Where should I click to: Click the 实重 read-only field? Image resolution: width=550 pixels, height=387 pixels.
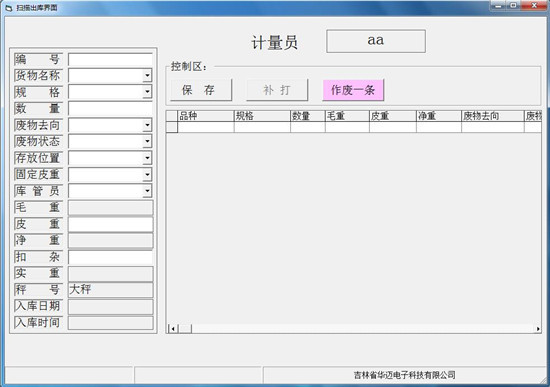tap(110, 274)
